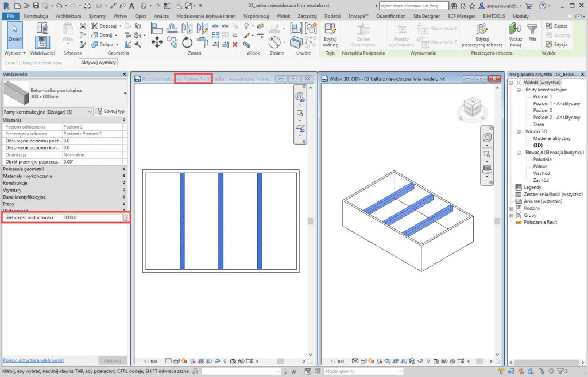Collapse the Wiązania properties section
This screenshot has width=588, height=377.
click(124, 120)
